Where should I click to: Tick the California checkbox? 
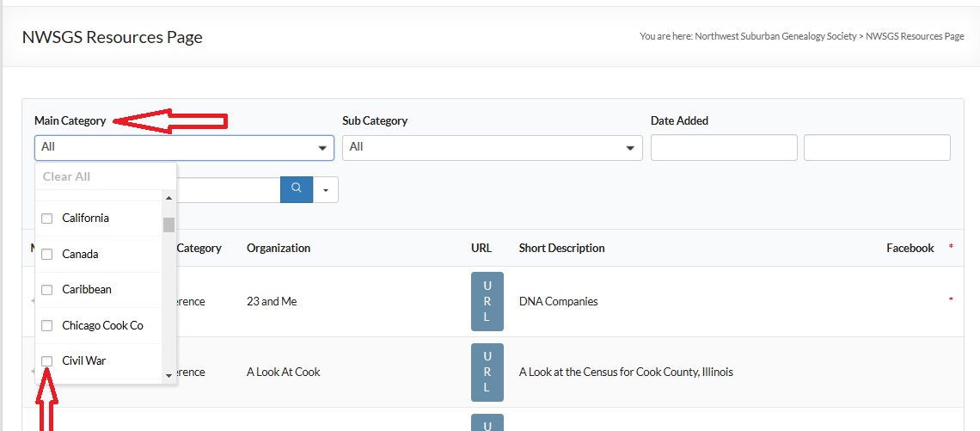(47, 219)
